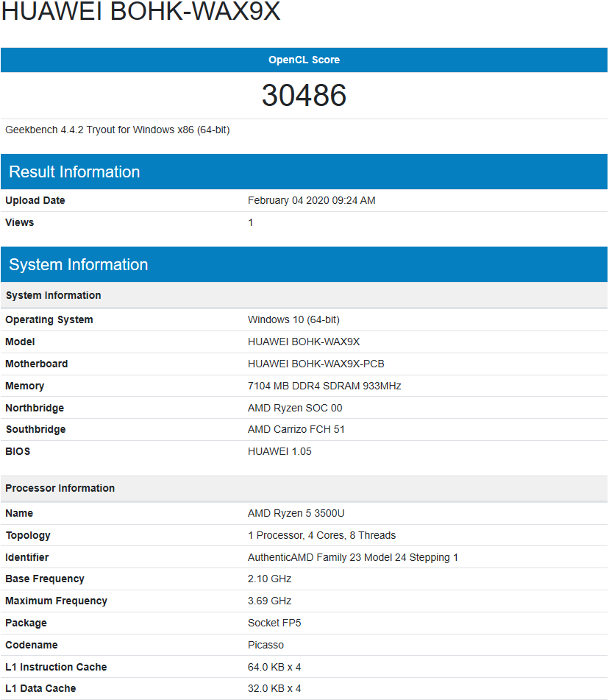Select AMD Carrizo FCH 51 value

(x=296, y=429)
